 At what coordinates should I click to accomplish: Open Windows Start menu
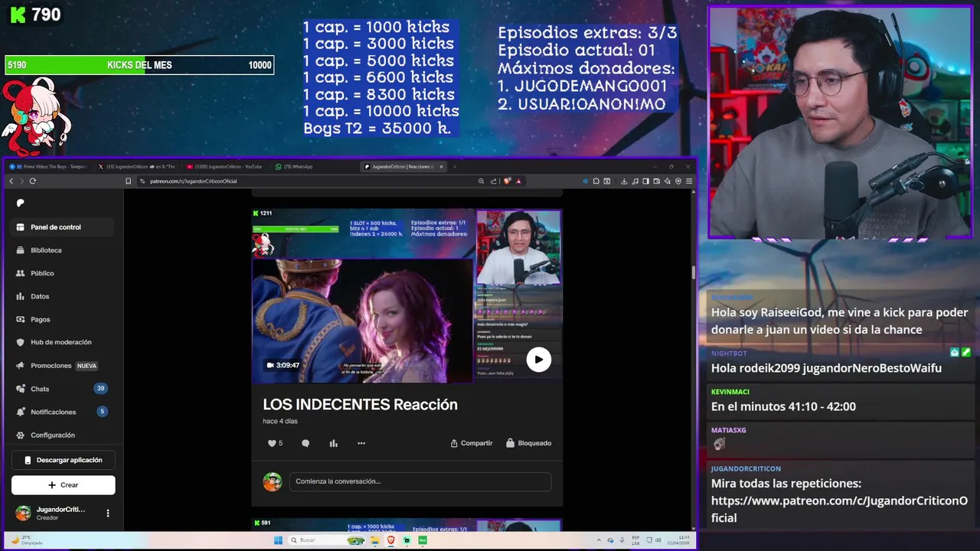pos(278,540)
